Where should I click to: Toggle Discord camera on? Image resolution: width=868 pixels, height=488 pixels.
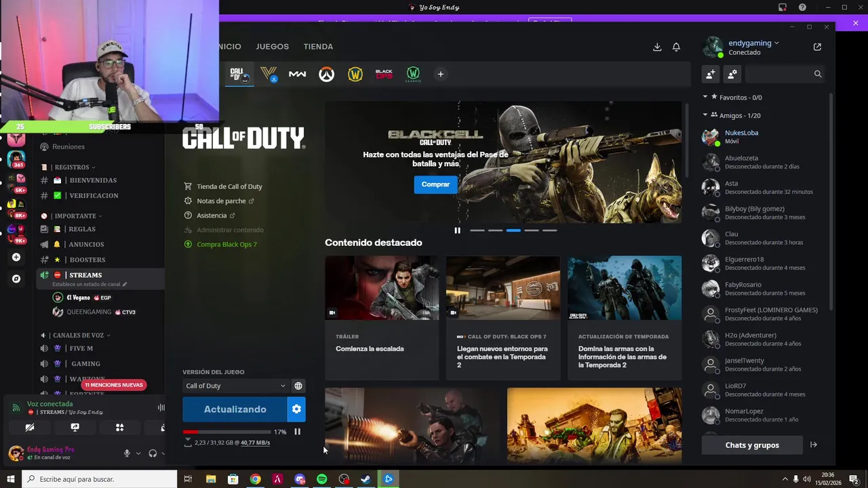click(x=29, y=427)
